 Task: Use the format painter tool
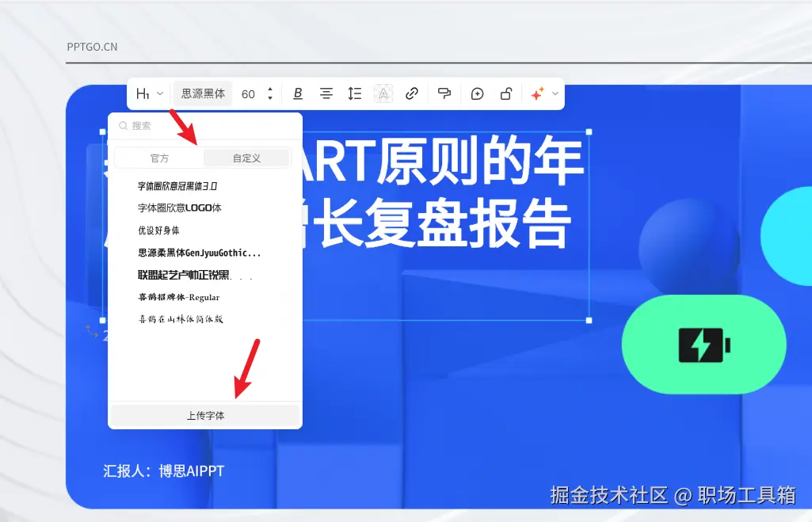(x=444, y=93)
